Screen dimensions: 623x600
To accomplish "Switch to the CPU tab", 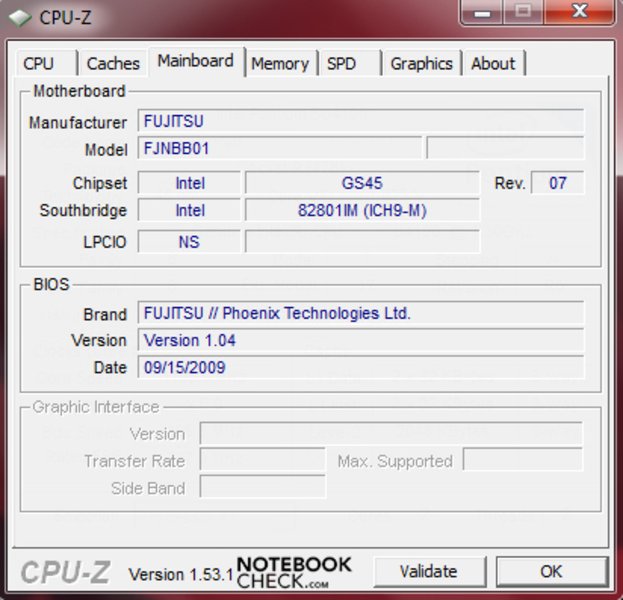I will pyautogui.click(x=46, y=63).
